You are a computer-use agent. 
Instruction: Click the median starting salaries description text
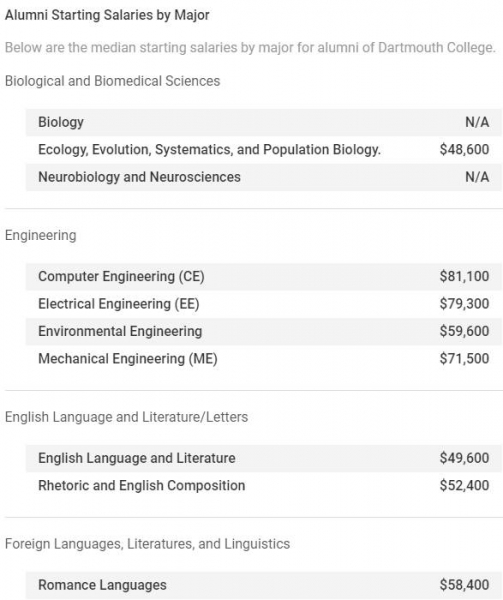click(x=250, y=48)
